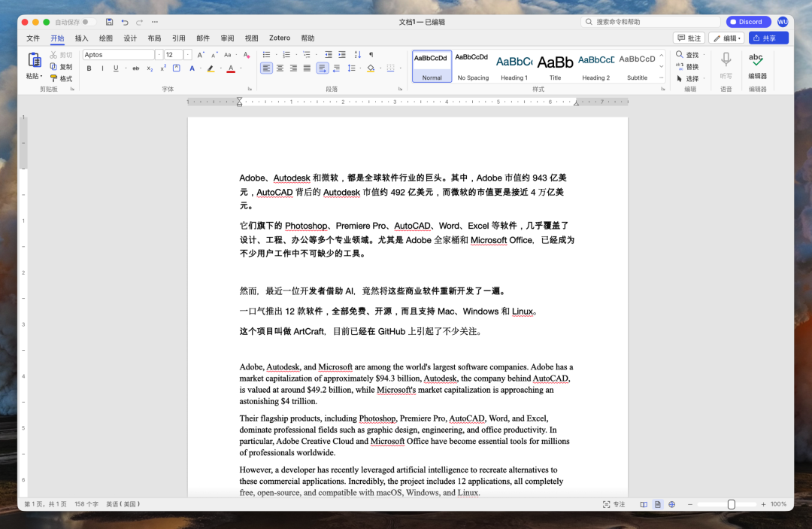
Task: Click the Undo arrow
Action: [124, 22]
